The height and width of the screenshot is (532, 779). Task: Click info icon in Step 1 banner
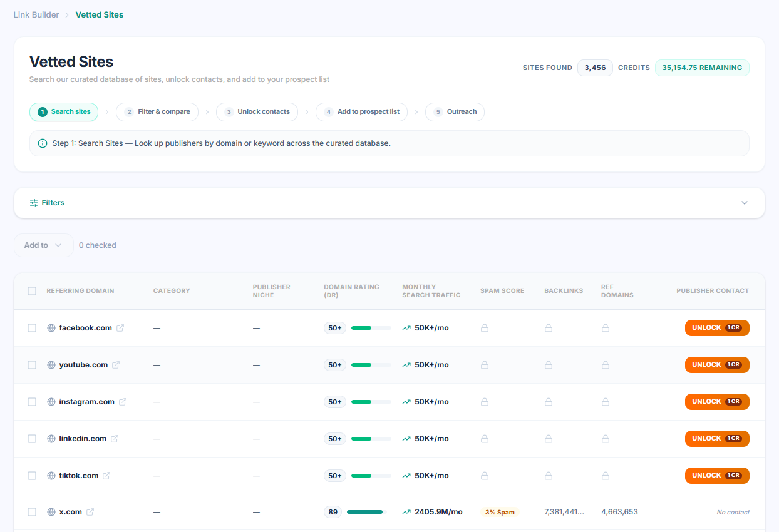(x=43, y=143)
